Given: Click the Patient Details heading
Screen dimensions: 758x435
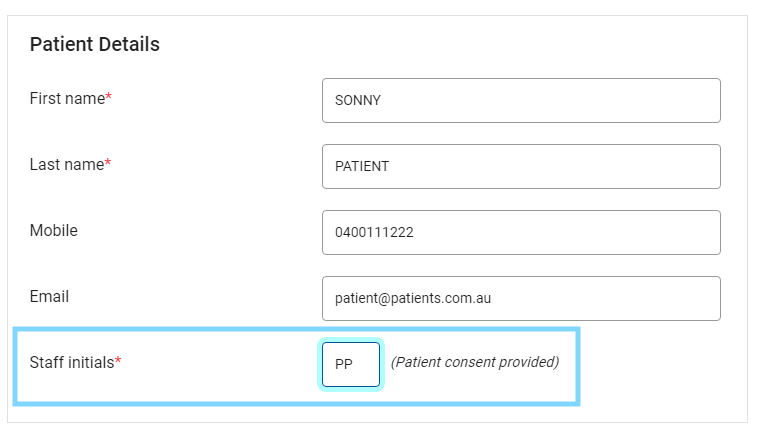Looking at the screenshot, I should click(95, 44).
